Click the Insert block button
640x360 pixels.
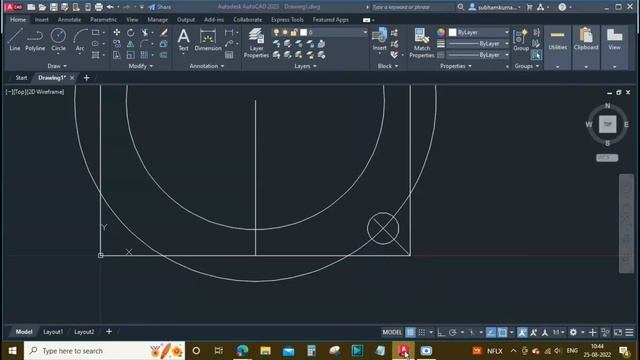pos(379,40)
